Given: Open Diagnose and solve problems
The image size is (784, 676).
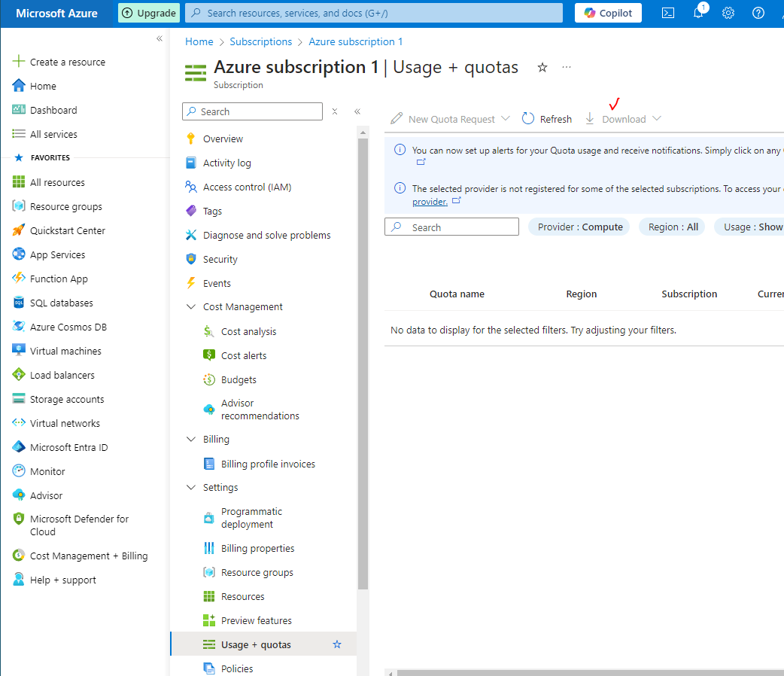Looking at the screenshot, I should pyautogui.click(x=266, y=235).
